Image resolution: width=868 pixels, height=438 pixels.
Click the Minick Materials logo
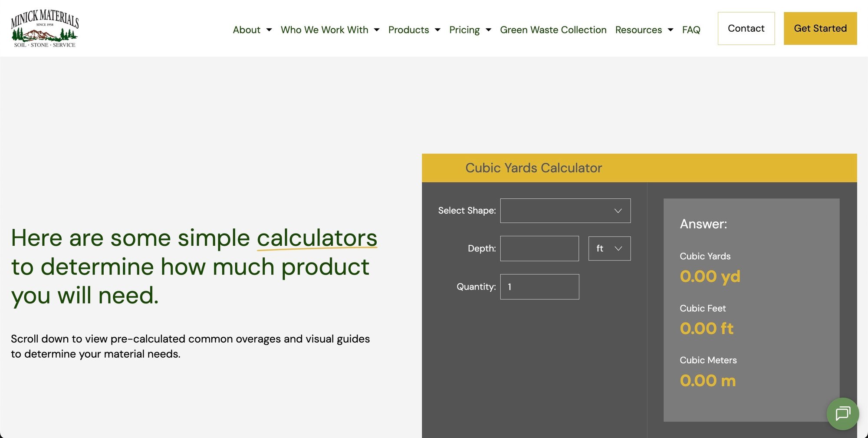(x=45, y=29)
